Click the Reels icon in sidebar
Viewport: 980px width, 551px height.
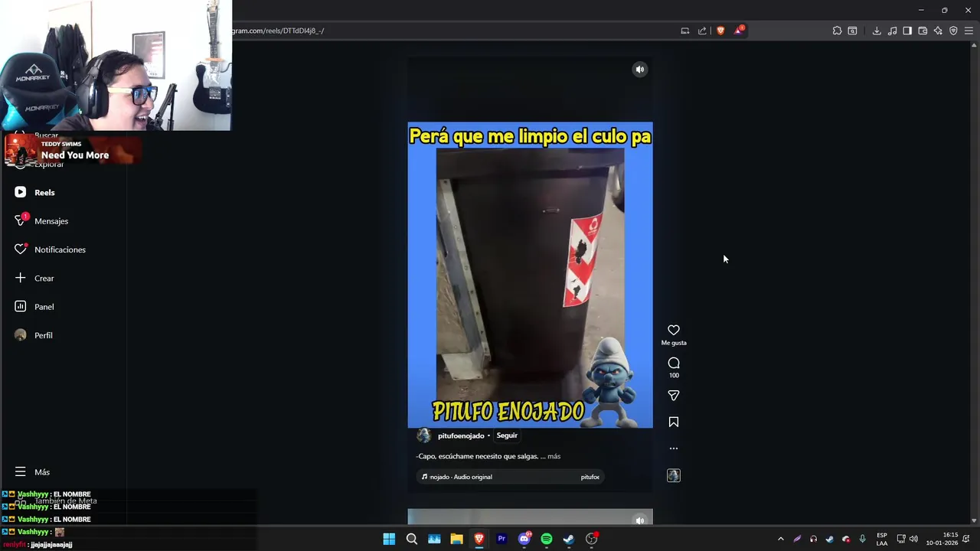click(21, 192)
